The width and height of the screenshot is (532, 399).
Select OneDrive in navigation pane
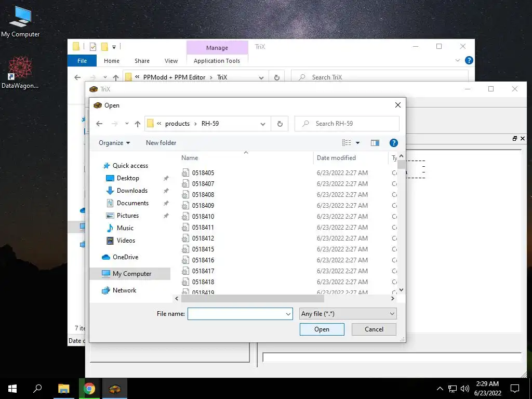tap(126, 257)
